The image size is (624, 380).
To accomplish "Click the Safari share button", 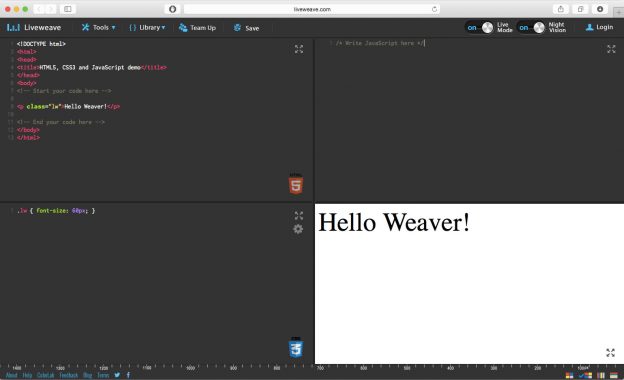I will click(560, 9).
